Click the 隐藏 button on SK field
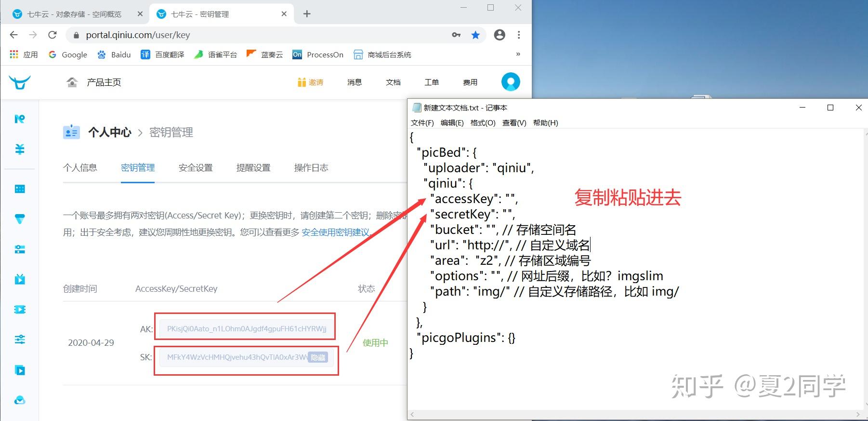This screenshot has width=868, height=421. point(318,357)
